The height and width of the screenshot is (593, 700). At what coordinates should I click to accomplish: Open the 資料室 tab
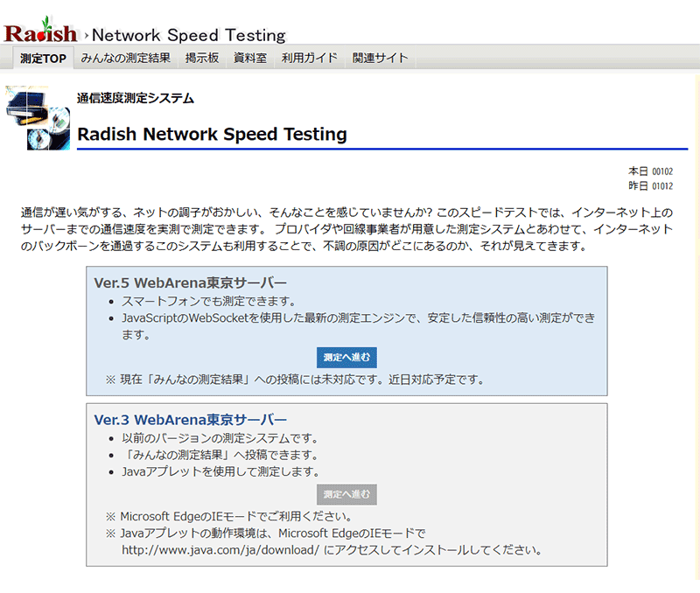[250, 59]
